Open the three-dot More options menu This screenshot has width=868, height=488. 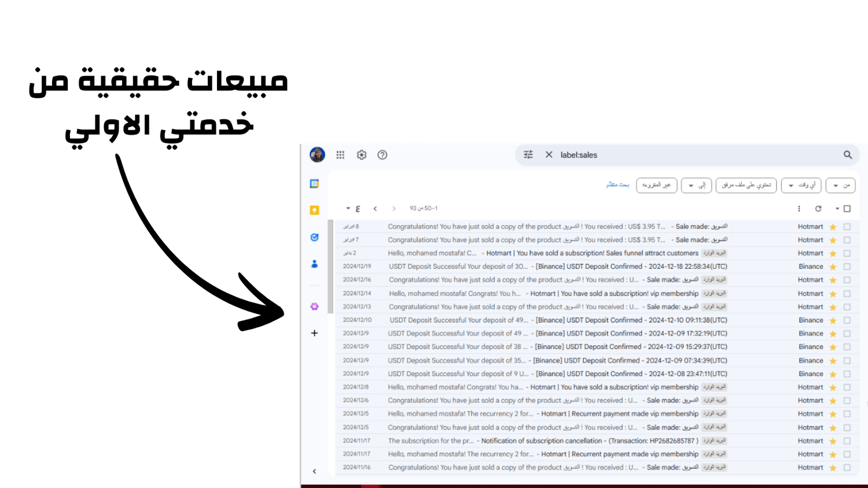tap(799, 209)
